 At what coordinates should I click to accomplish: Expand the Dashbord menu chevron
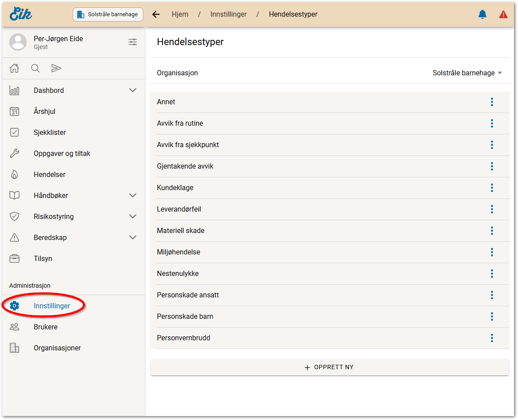133,90
